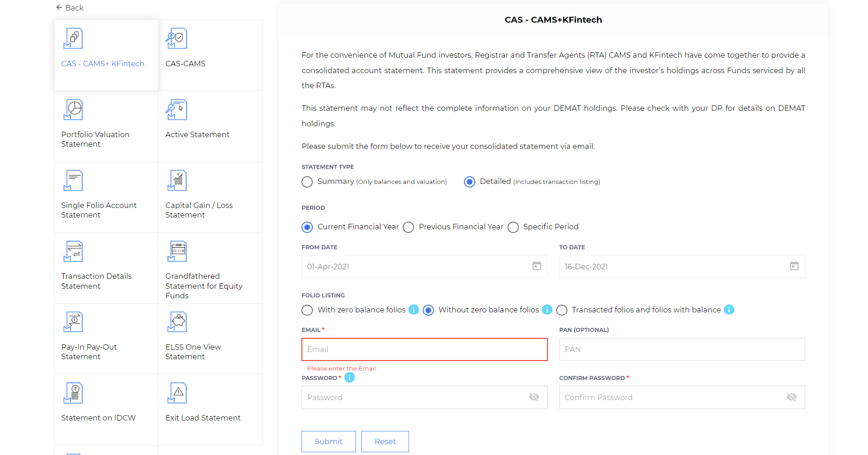This screenshot has width=868, height=455.
Task: Click the Password info icon
Action: click(x=350, y=377)
